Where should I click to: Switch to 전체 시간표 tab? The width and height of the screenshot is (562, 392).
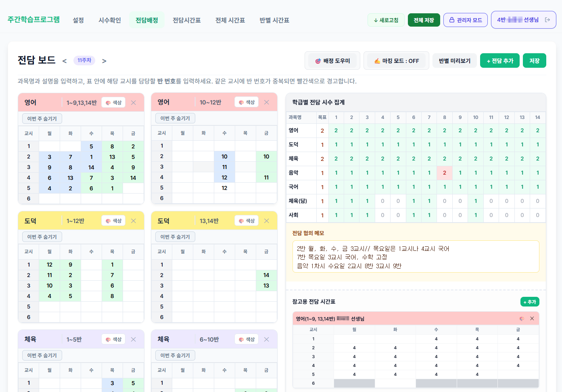click(230, 20)
